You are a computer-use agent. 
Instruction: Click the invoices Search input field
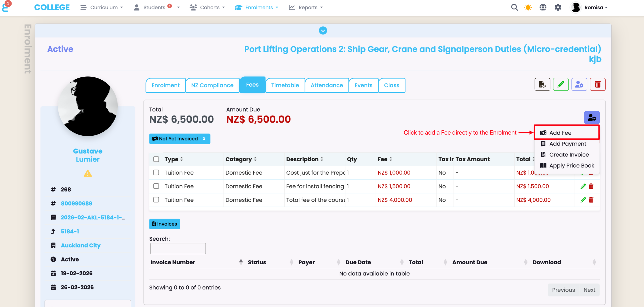tap(178, 248)
